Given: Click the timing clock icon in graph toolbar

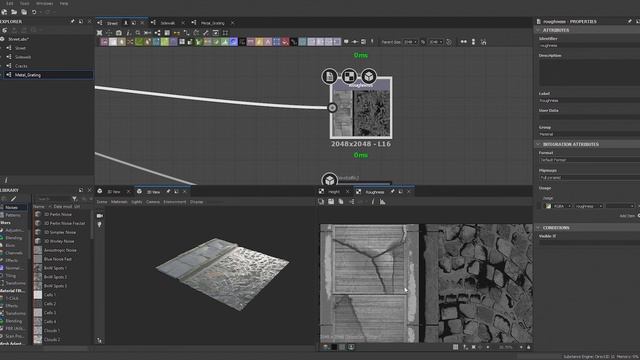Looking at the screenshot, I should (449, 42).
